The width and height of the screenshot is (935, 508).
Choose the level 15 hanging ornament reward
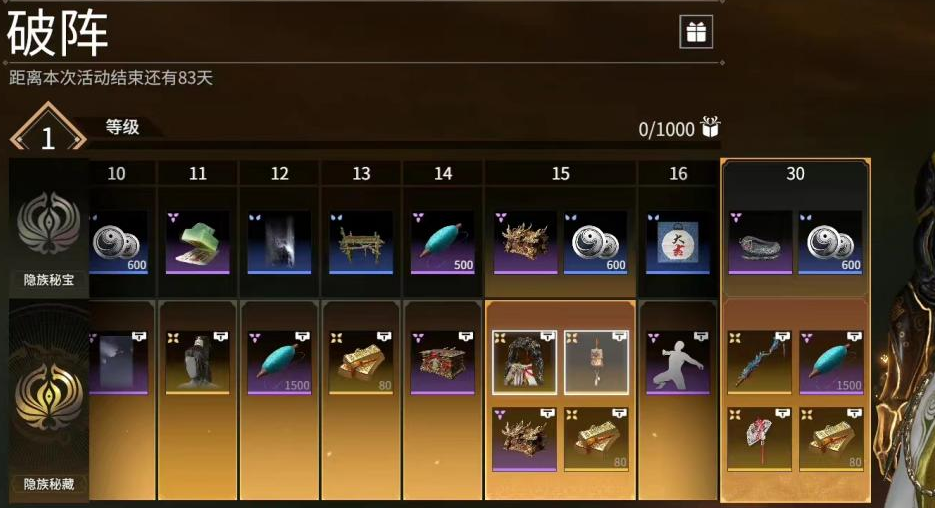coord(596,363)
